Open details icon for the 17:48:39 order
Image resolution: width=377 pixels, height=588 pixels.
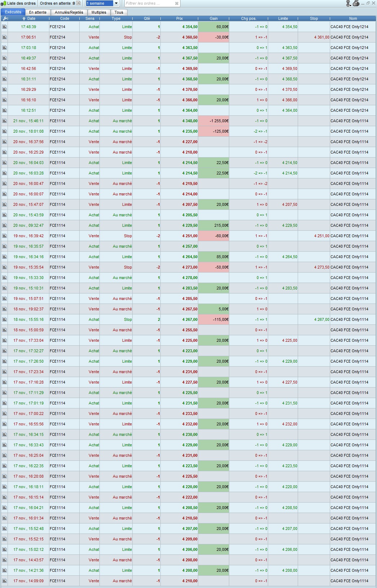(x=4, y=27)
